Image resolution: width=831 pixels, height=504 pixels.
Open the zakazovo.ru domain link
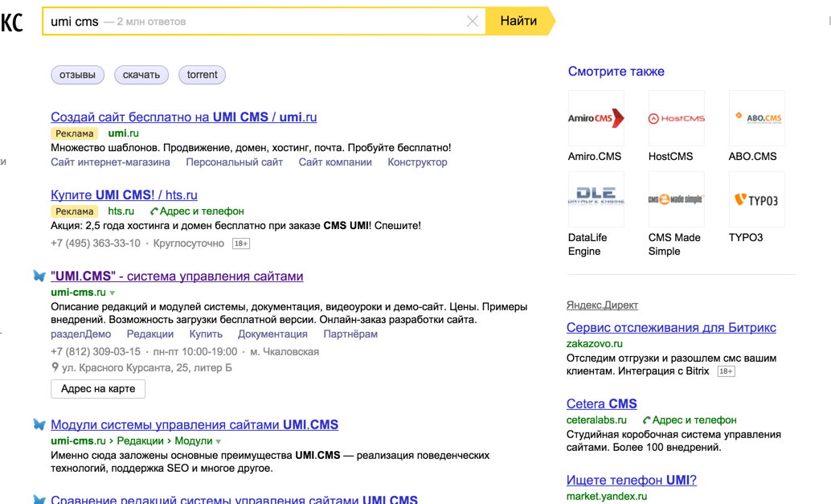[595, 343]
